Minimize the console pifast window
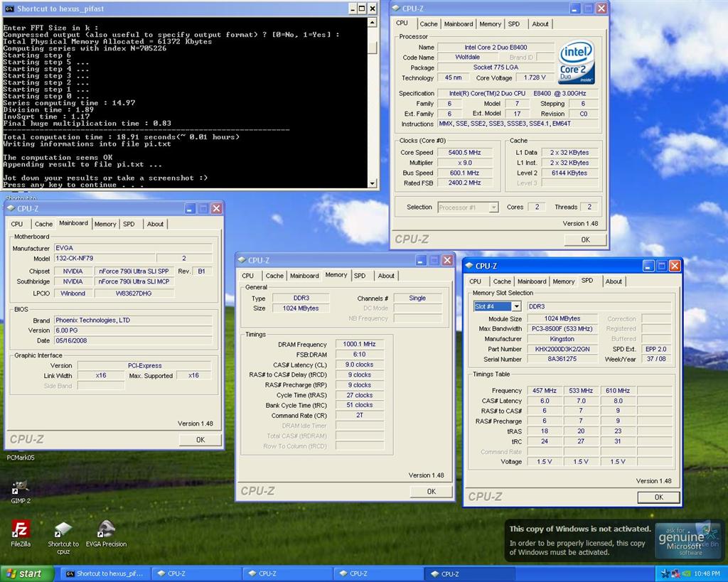This screenshot has width=728, height=582. pos(353,9)
